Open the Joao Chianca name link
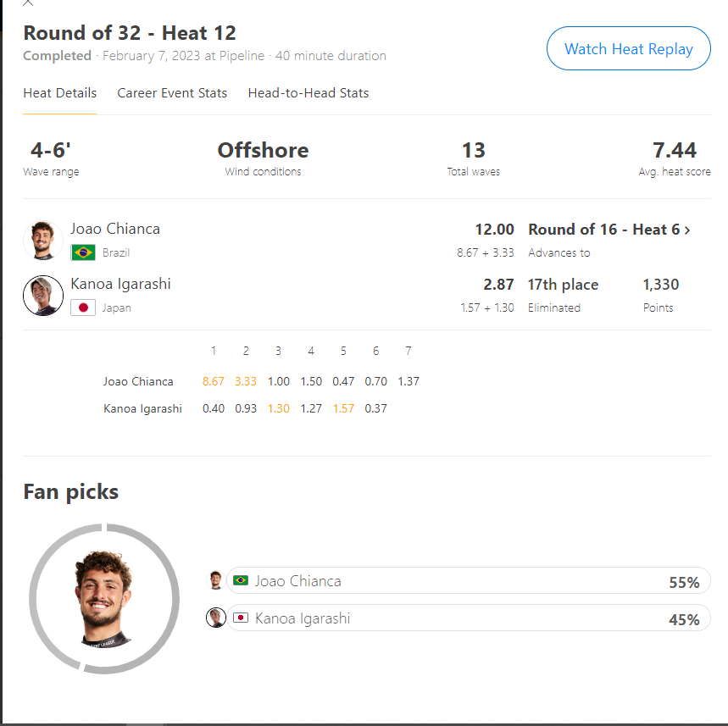This screenshot has width=728, height=726. click(115, 229)
